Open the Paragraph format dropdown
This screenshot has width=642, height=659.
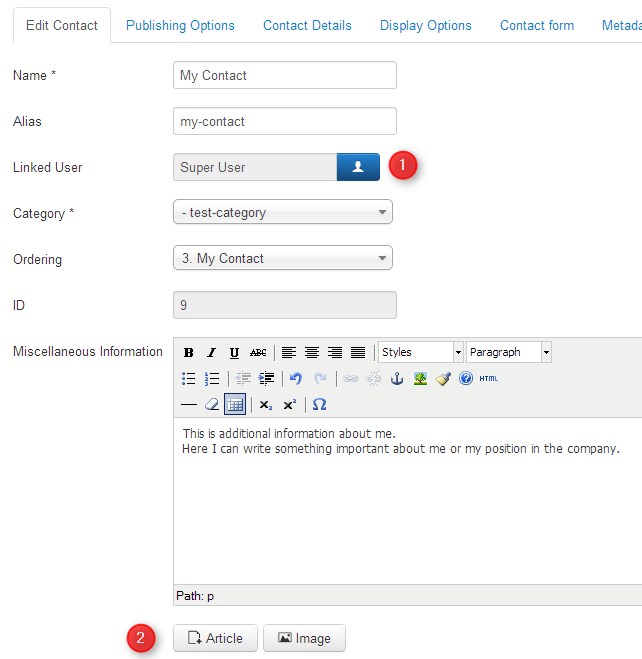509,352
